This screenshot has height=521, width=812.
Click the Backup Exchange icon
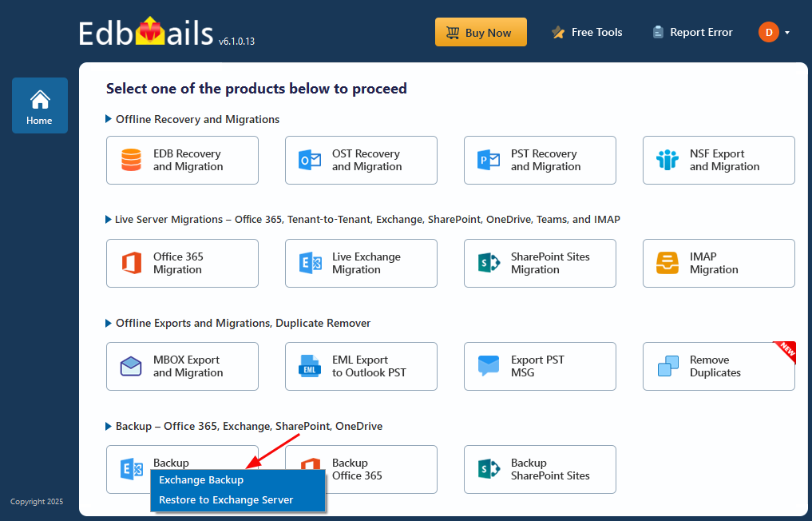(132, 469)
